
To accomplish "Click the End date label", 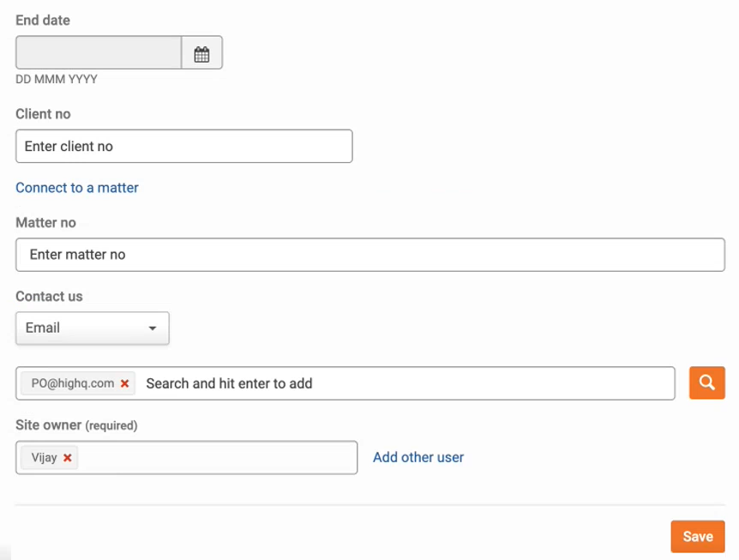I will click(x=43, y=21).
